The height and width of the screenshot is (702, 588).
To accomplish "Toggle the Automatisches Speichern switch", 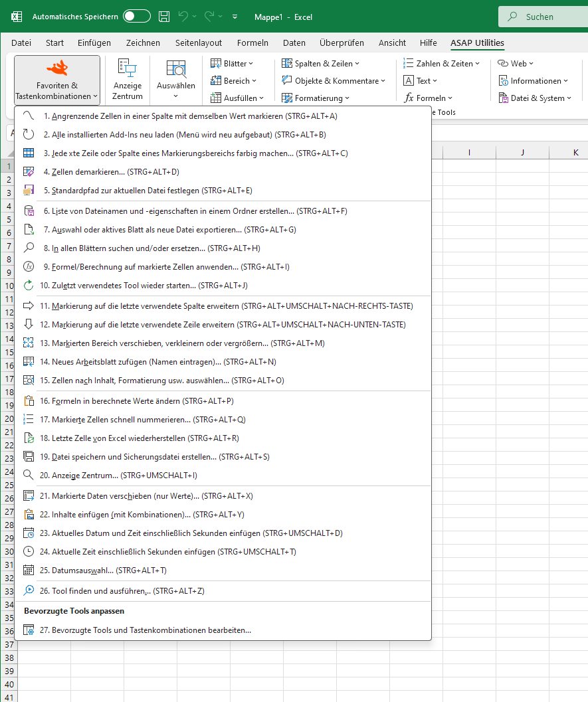I will click(x=137, y=17).
